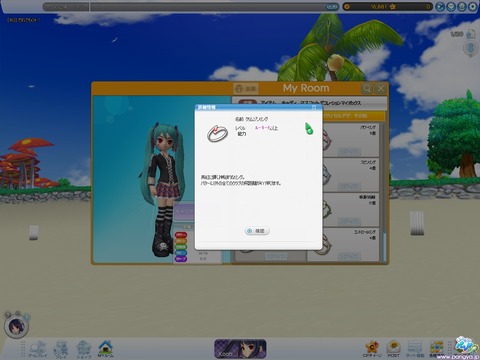Viewport: 480px width, 360px height.
Task: Click the second round icon in top-right toolbar
Action: (451, 7)
